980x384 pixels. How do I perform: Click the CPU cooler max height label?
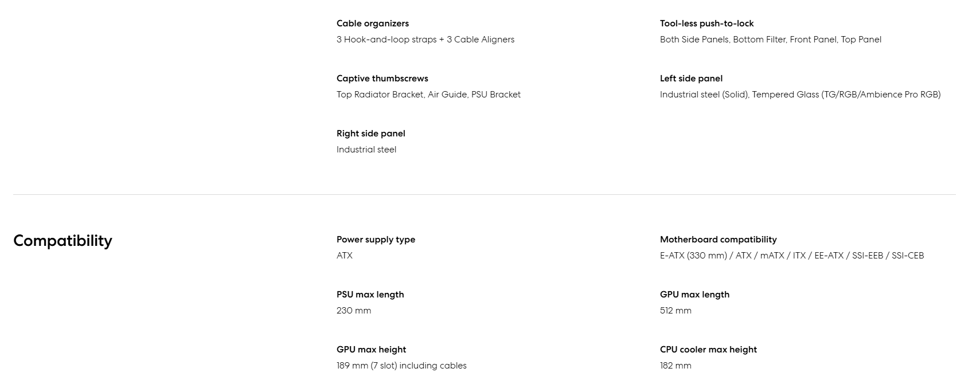pyautogui.click(x=708, y=350)
